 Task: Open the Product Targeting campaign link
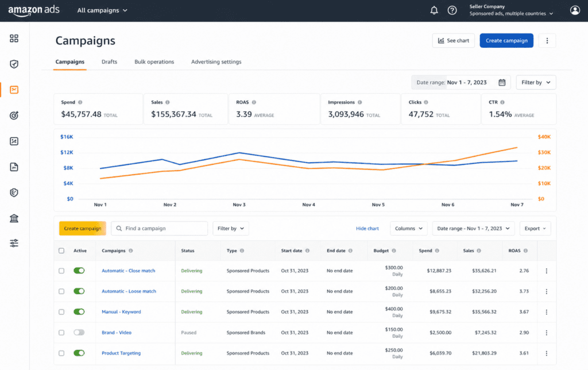tap(121, 353)
